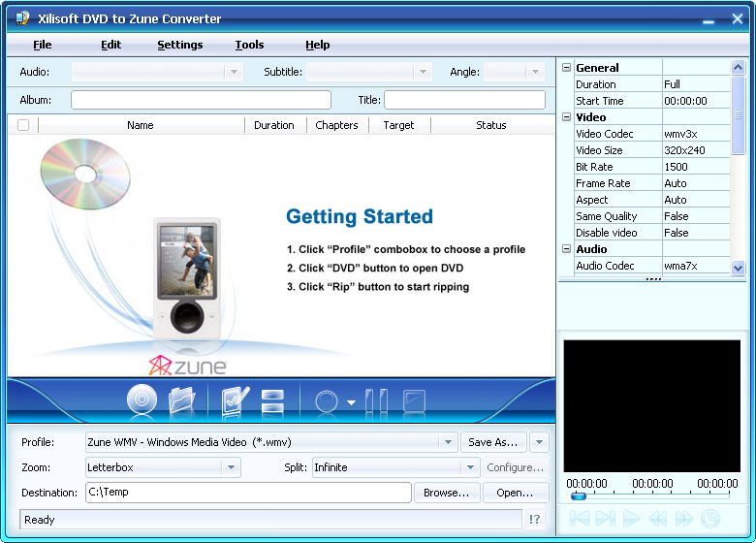Open the File menu
The width and height of the screenshot is (756, 543).
click(43, 45)
